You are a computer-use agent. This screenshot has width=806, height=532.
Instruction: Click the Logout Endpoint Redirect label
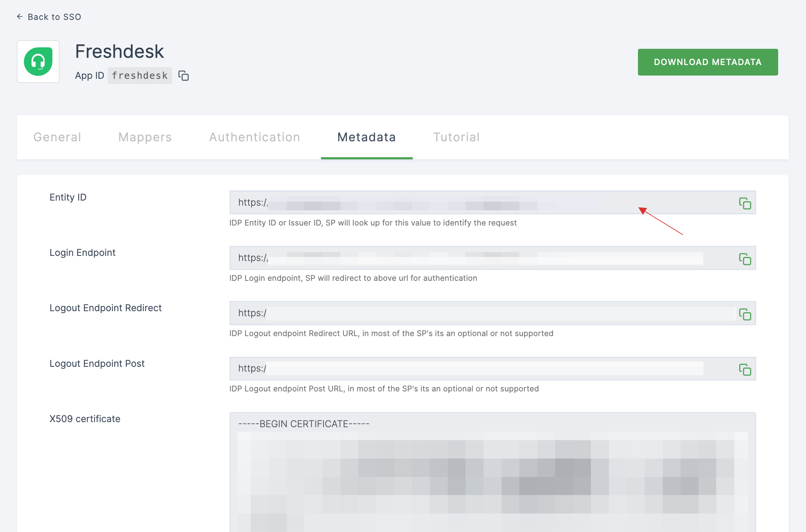coord(106,308)
